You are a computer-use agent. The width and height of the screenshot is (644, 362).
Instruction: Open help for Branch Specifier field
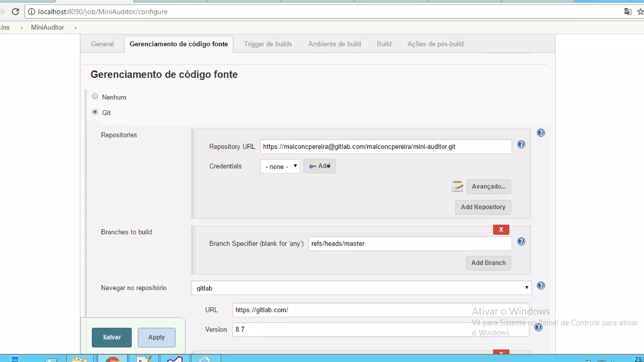521,242
